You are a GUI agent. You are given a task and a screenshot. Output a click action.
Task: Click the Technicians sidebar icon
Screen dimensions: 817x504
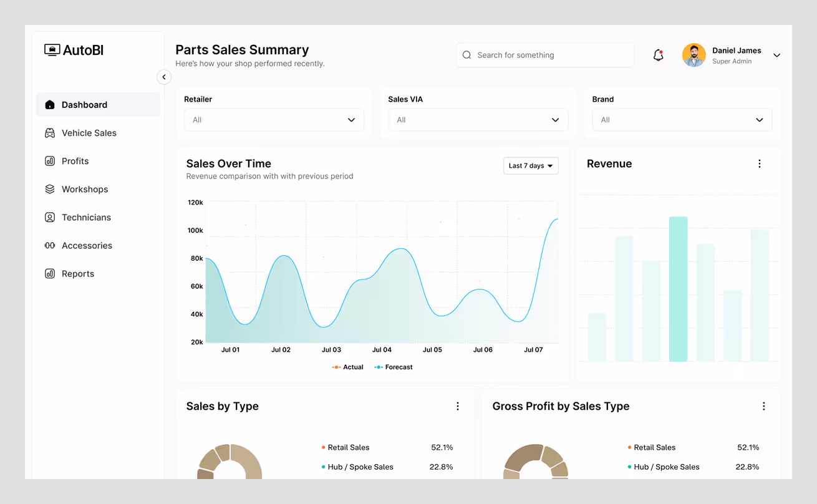point(50,217)
